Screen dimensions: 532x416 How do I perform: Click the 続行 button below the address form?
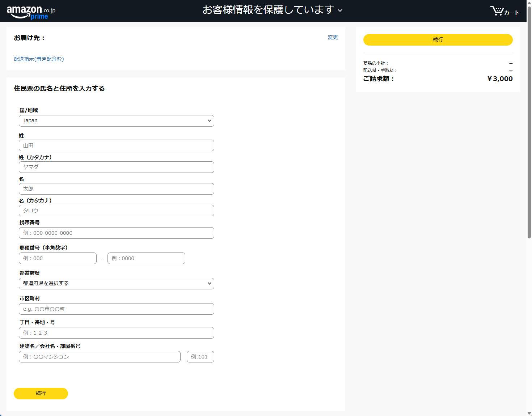point(41,394)
